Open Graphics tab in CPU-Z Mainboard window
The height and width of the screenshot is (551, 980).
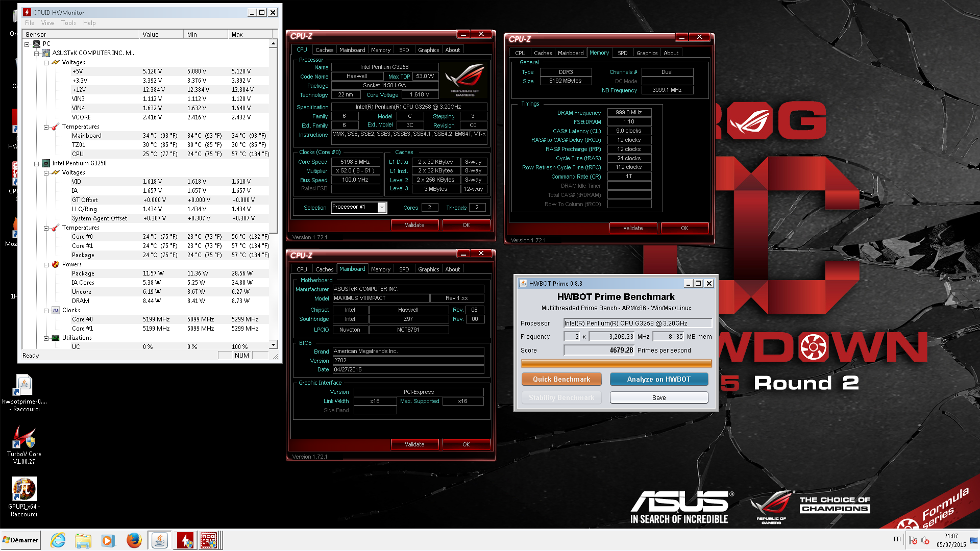(x=428, y=269)
